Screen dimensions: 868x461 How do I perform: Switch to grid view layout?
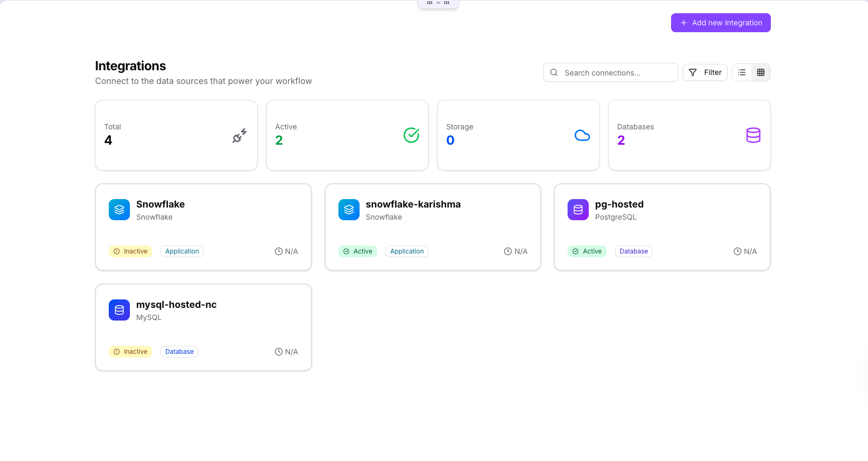[761, 72]
